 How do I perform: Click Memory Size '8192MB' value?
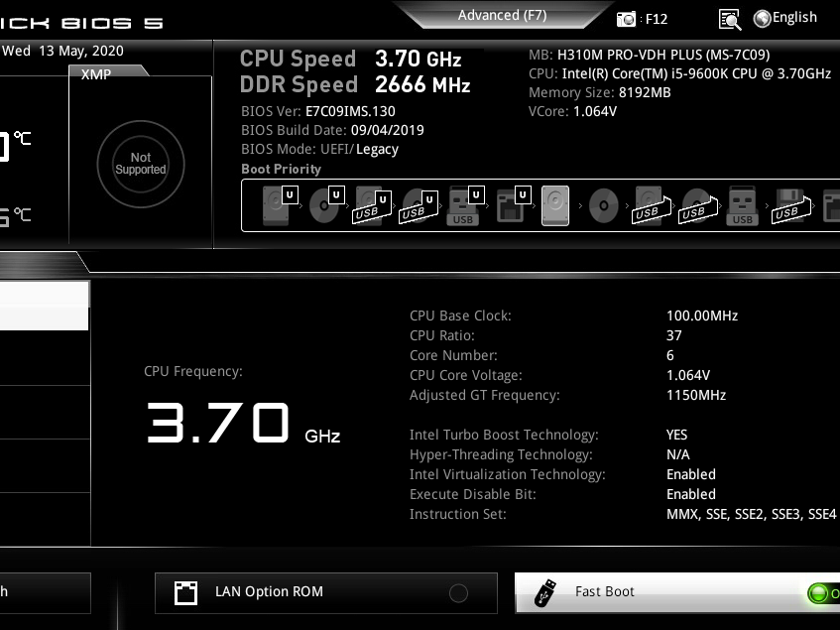pos(645,92)
